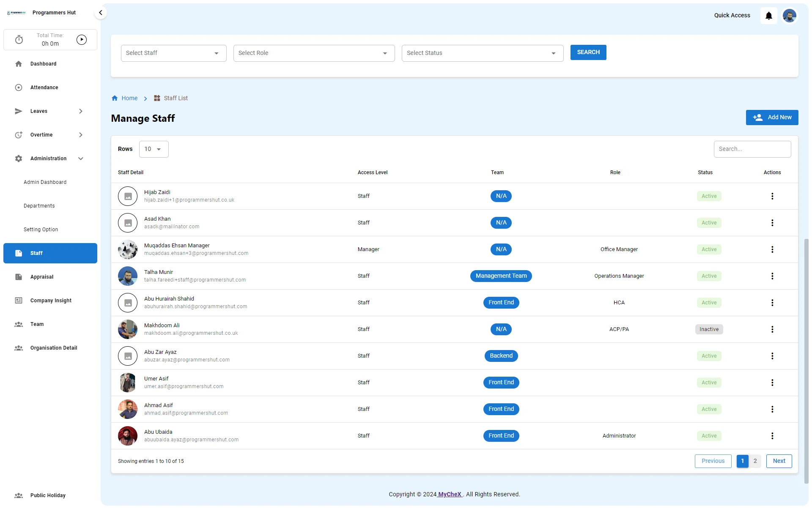Image resolution: width=812 pixels, height=509 pixels.
Task: Open actions menu for Makhdoom Ali
Action: pyautogui.click(x=772, y=329)
